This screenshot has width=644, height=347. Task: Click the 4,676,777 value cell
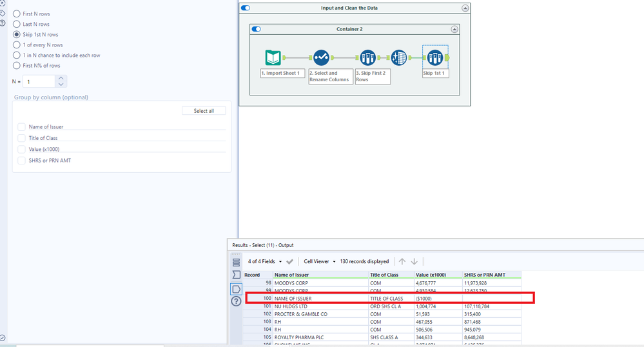(x=438, y=283)
